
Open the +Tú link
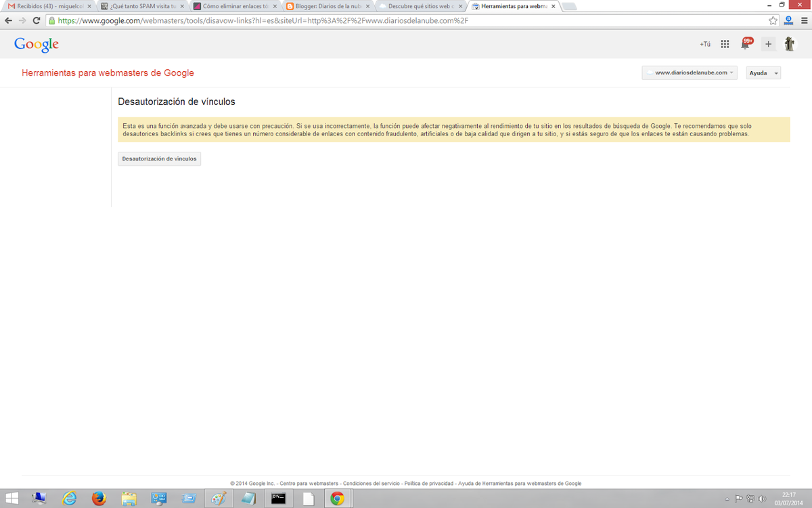pyautogui.click(x=705, y=44)
